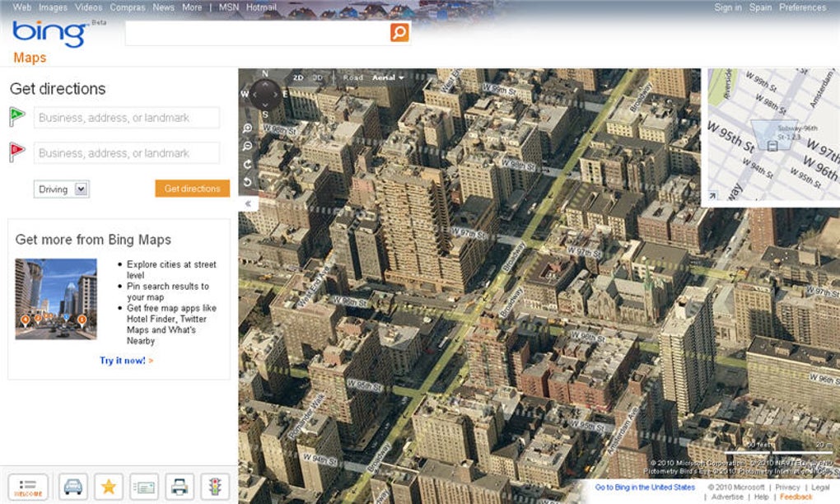Click the Get directions button
The height and width of the screenshot is (504, 840).
click(193, 188)
